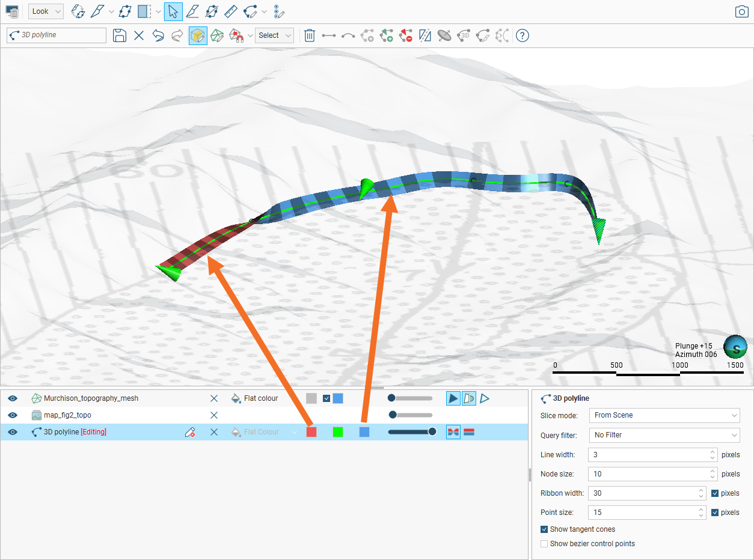Open the Query filter dropdown
This screenshot has width=754, height=560.
click(663, 435)
